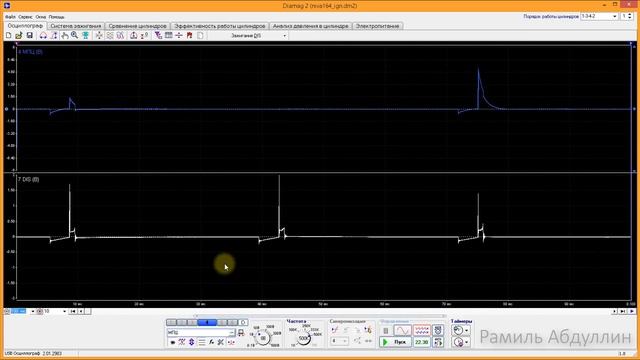Click the settings icon right of wave buttons
The width and height of the screenshot is (640, 360).
coord(438,330)
